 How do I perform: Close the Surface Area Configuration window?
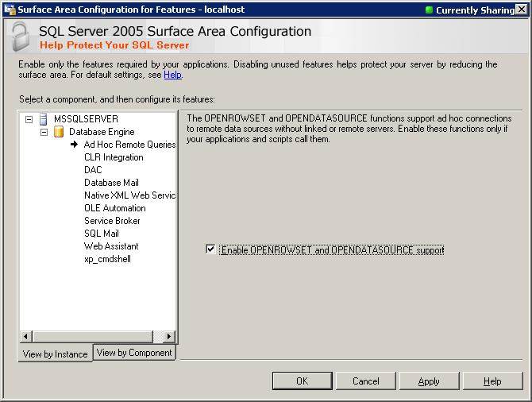coord(522,10)
